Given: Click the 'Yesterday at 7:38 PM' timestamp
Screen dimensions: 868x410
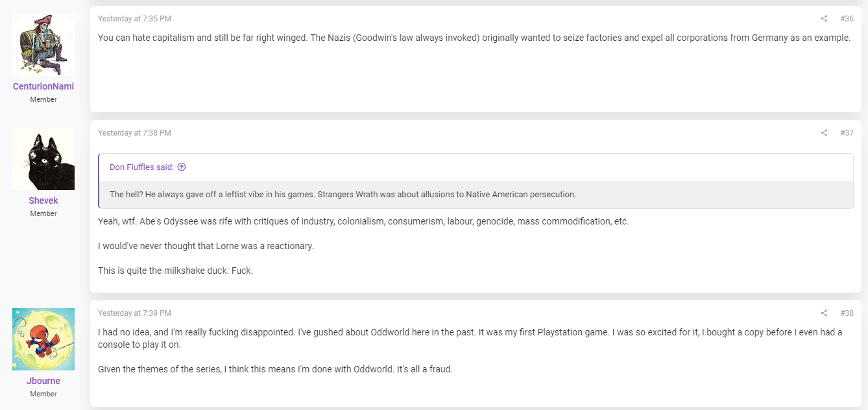Looking at the screenshot, I should pyautogui.click(x=134, y=133).
